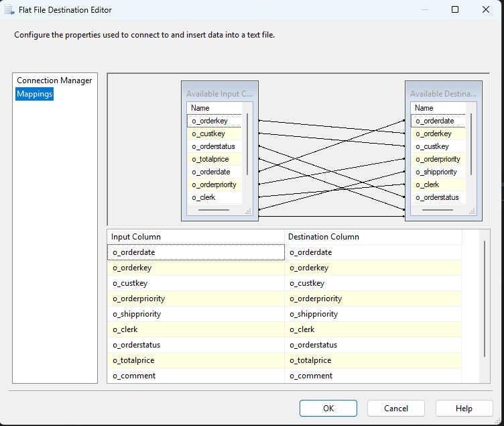504x426 pixels.
Task: Click the Available Input Columns title bar
Action: click(220, 93)
